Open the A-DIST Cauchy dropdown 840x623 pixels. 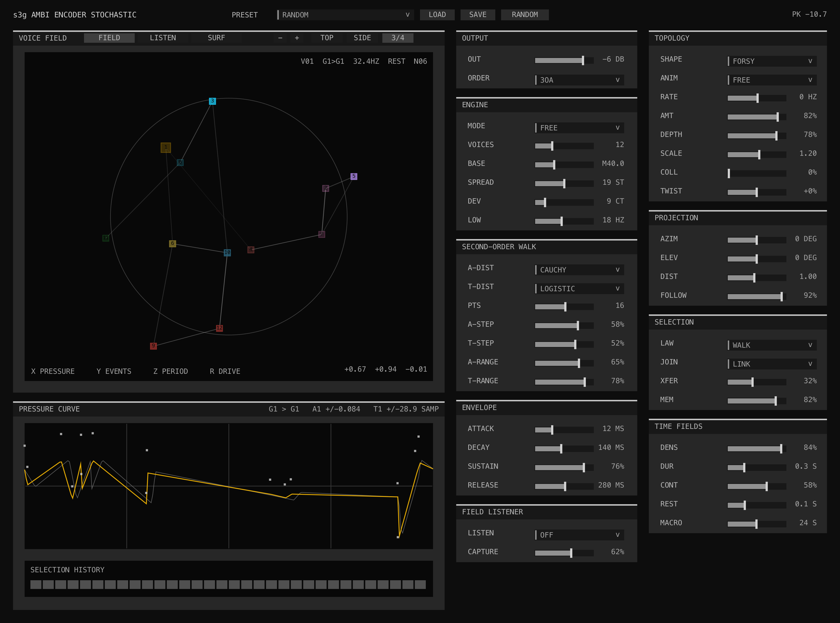580,270
